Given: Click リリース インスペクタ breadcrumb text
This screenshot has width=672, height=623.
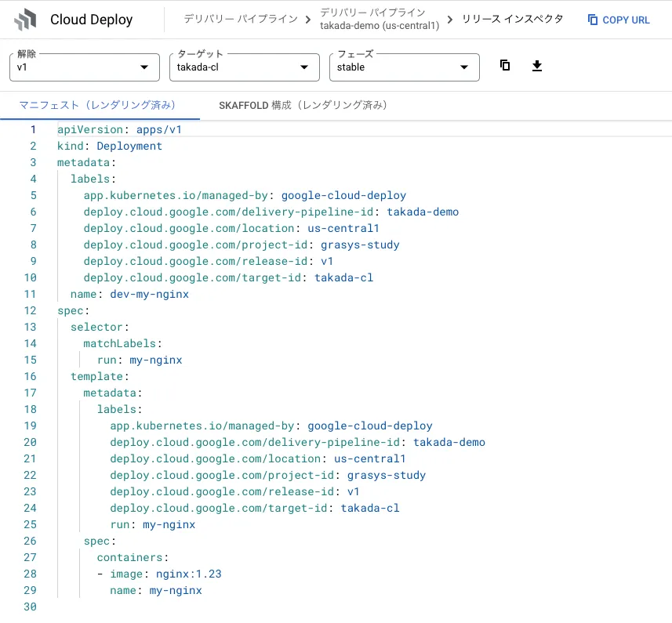Looking at the screenshot, I should point(512,20).
